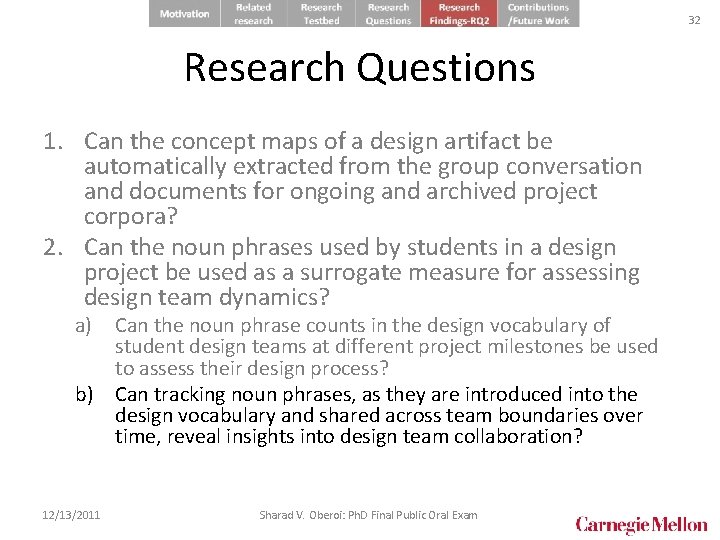This screenshot has width=720, height=540.
Task: Select the Research Testbed tab
Action: tap(321, 13)
